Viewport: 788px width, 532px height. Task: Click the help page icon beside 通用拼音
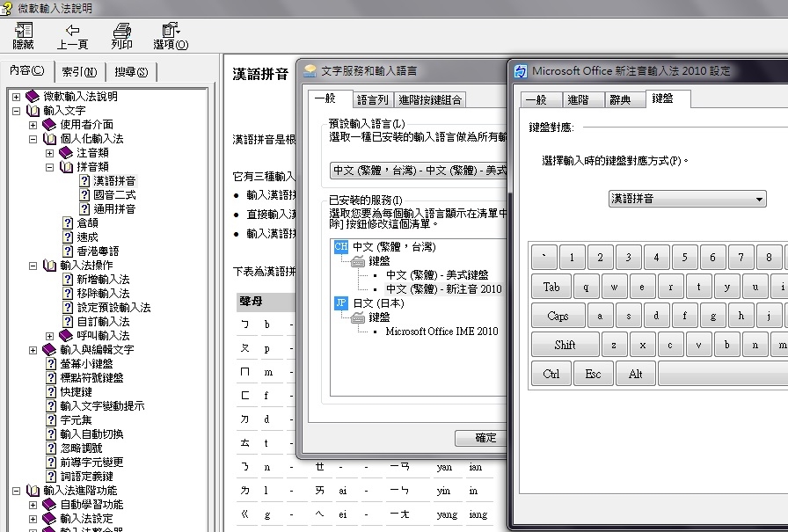pos(84,209)
